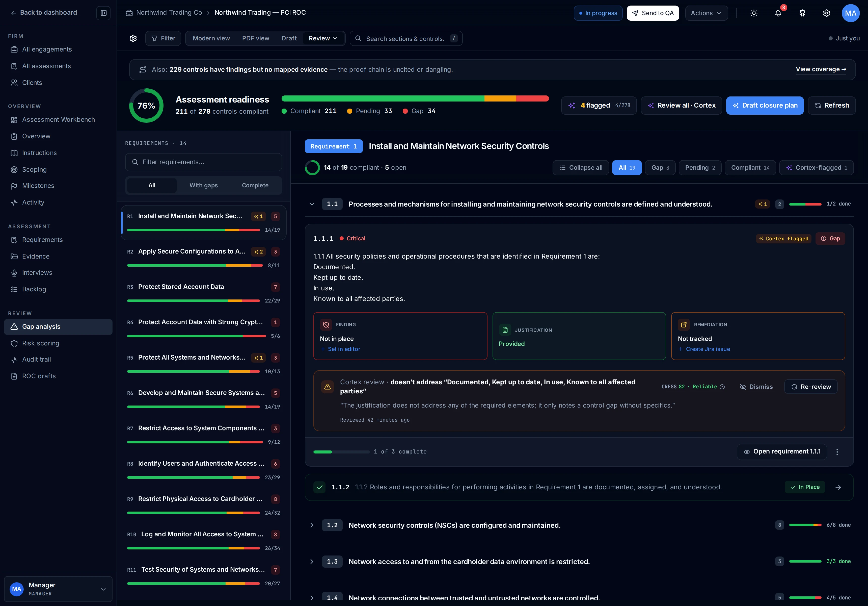Screen dimensions: 868x606
Task: Switch to Draft tab
Action: (x=289, y=38)
